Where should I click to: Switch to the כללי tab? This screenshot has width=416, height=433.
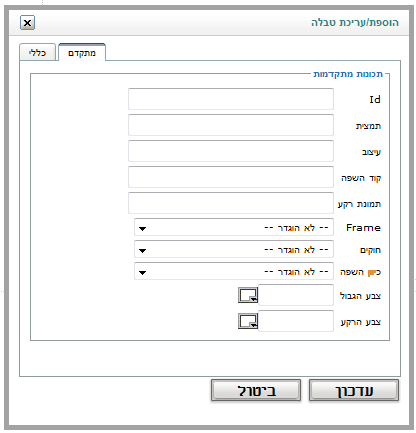(x=37, y=53)
